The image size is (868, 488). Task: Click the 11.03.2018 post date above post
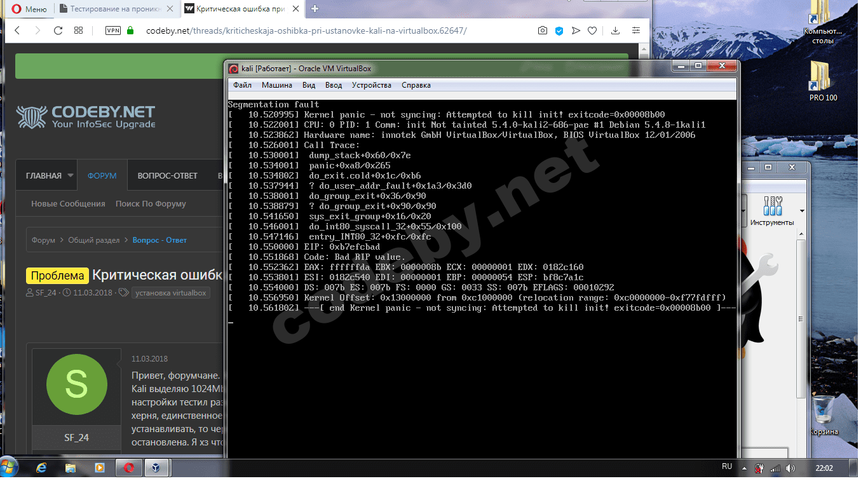(149, 359)
